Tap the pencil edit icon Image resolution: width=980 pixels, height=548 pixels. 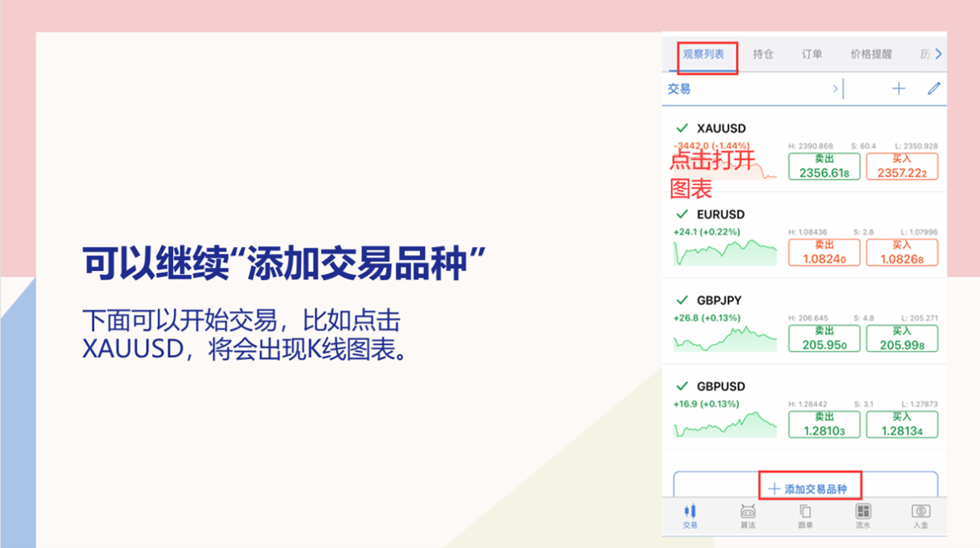pyautogui.click(x=934, y=89)
